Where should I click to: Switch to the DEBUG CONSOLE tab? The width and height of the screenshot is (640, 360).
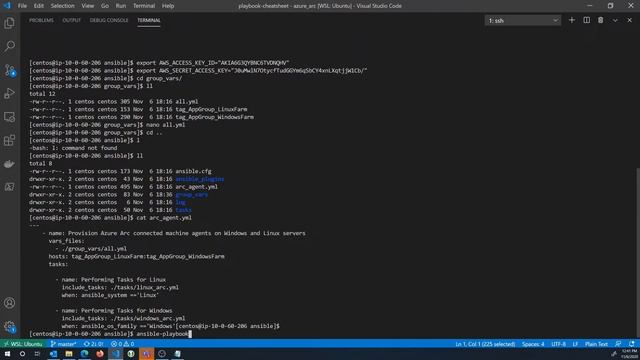click(x=109, y=20)
